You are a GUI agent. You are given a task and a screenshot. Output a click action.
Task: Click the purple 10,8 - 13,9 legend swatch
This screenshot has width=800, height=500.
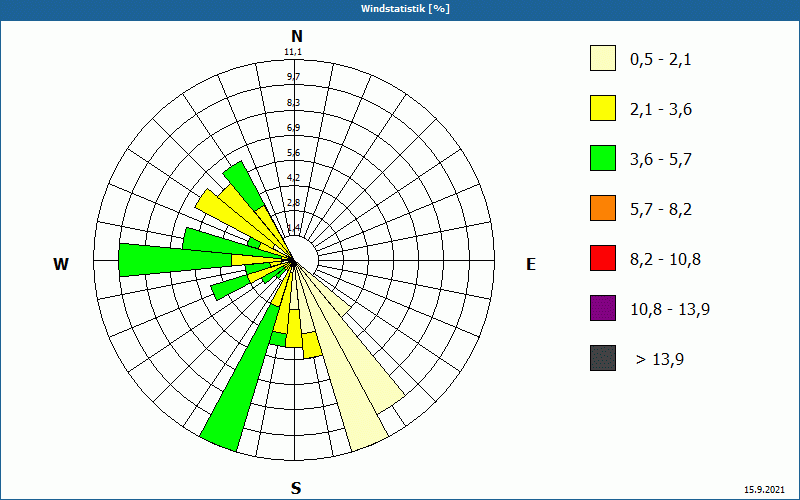603,308
